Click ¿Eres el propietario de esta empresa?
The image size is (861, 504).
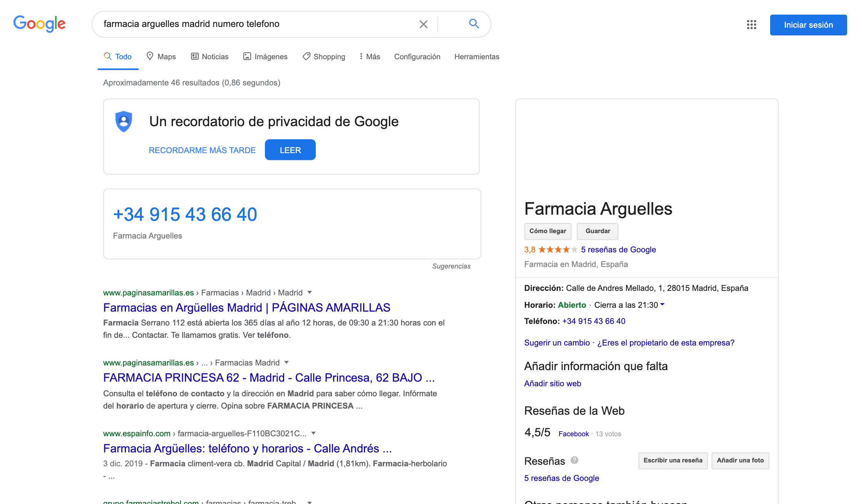pyautogui.click(x=666, y=343)
